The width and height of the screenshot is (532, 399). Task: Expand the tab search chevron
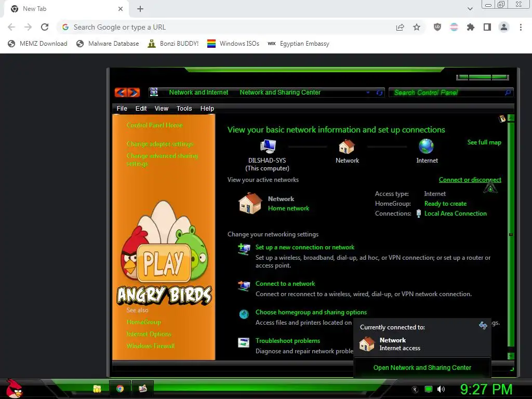click(470, 9)
